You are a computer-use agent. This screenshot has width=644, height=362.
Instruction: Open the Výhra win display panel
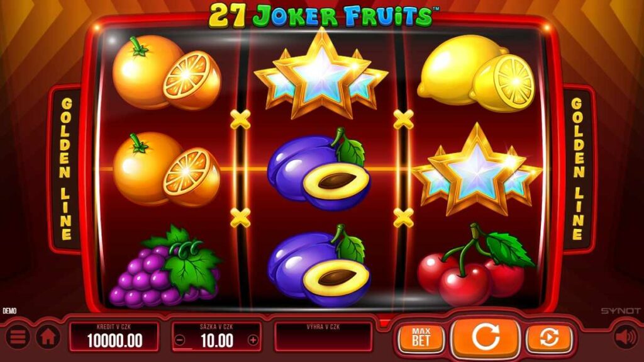click(323, 337)
